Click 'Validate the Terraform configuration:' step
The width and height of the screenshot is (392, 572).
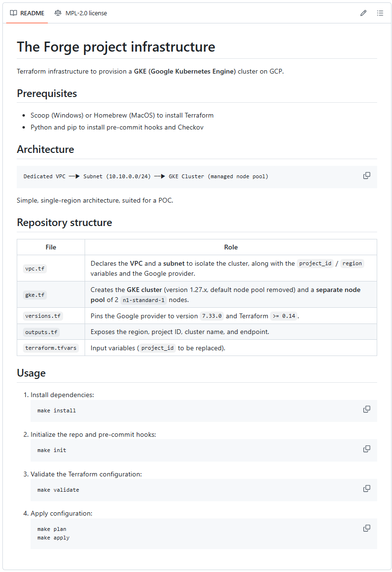tap(86, 474)
